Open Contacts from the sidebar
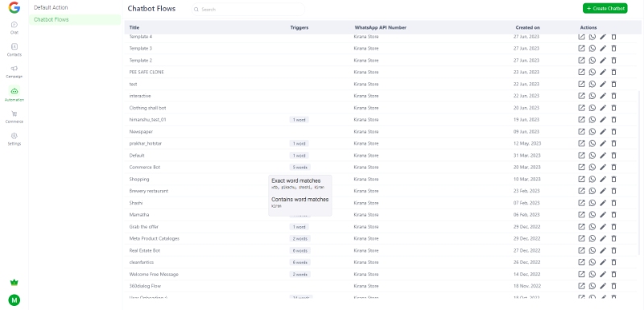The image size is (644, 310). coord(14,49)
